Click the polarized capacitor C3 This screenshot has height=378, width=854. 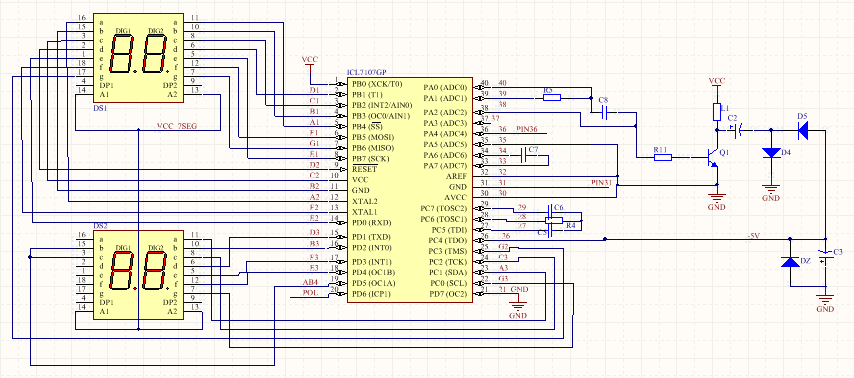click(826, 257)
